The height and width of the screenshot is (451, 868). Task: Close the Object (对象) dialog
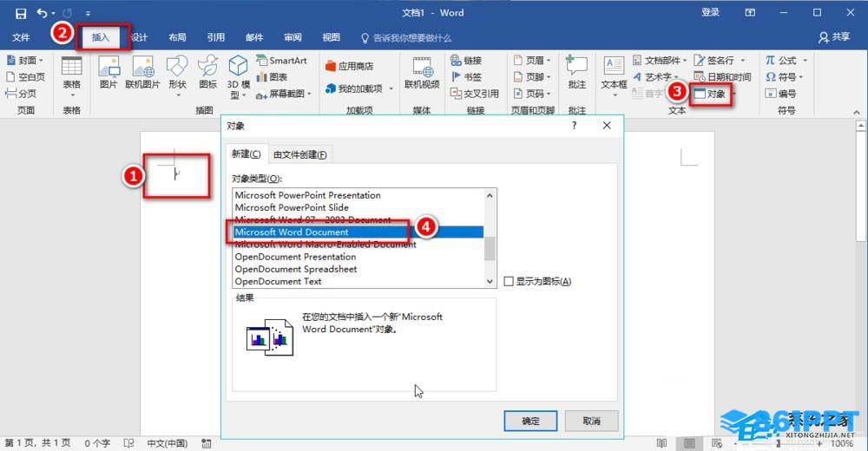[607, 126]
